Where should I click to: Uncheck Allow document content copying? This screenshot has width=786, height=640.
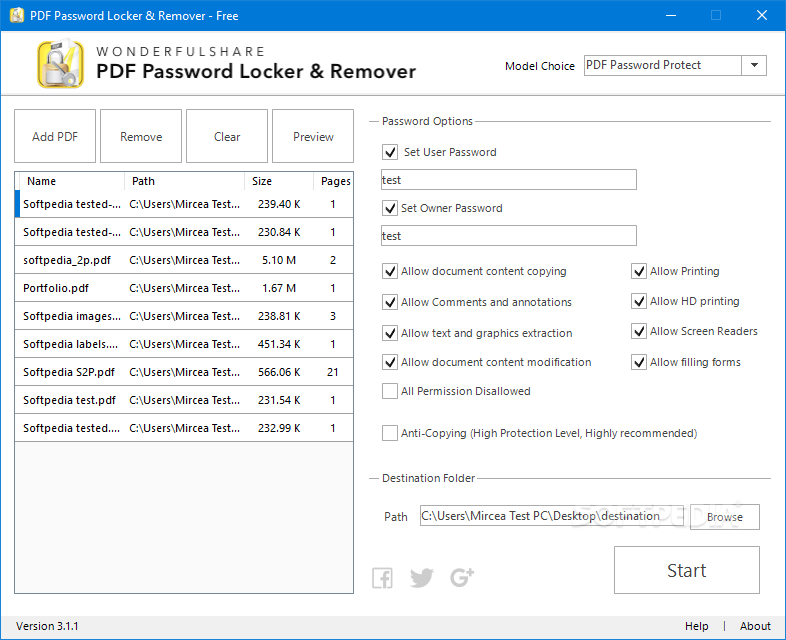pos(390,271)
